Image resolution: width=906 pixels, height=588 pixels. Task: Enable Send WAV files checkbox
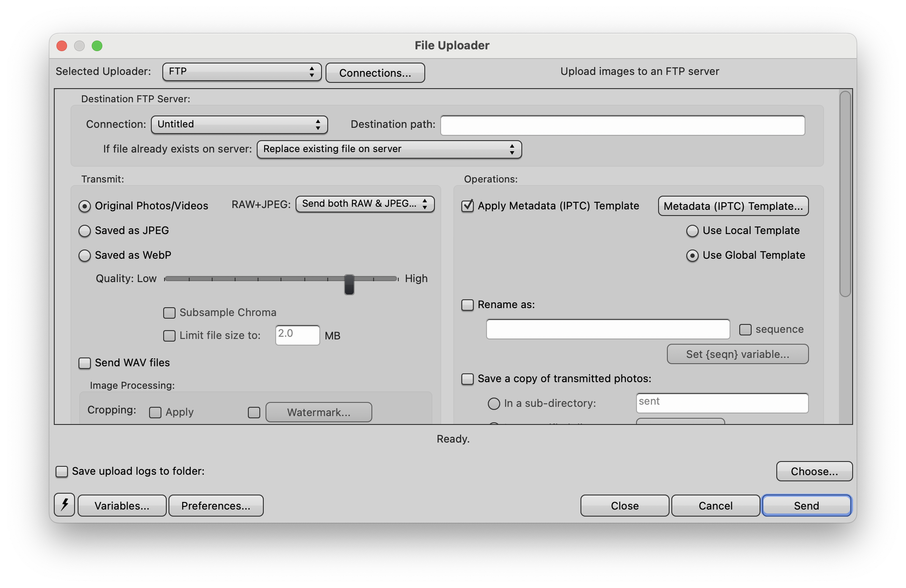85,363
